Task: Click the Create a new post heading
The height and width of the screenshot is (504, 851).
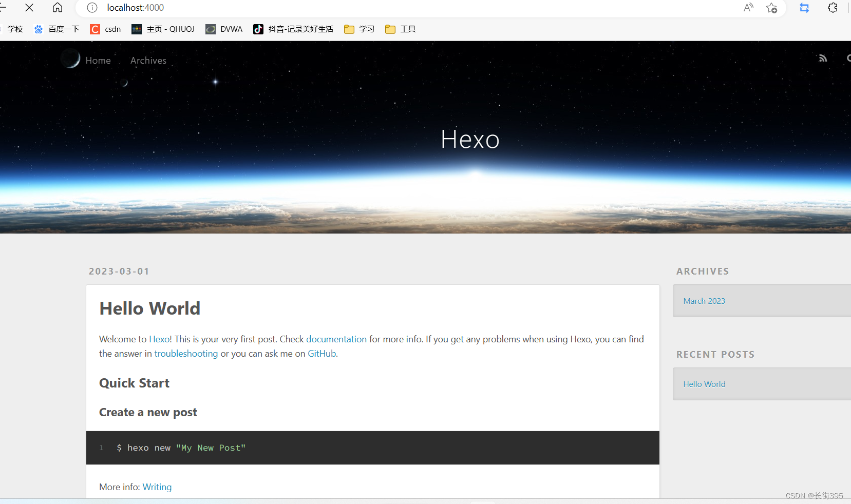Action: [148, 413]
